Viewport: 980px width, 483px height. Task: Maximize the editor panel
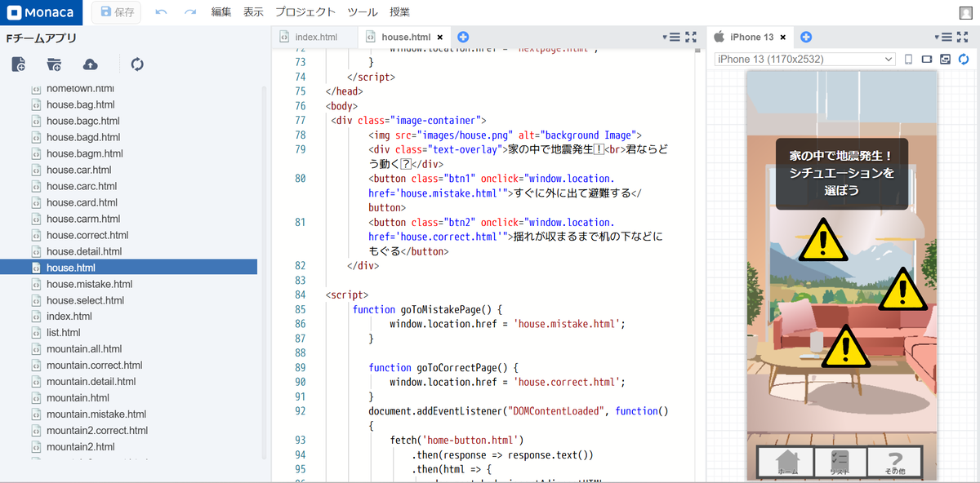coord(691,37)
